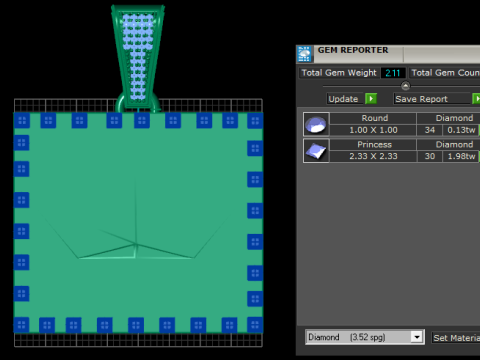Viewport: 480px width, 360px height.
Task: Open the Diamond (3.52 spg) material dropdown
Action: click(x=365, y=337)
